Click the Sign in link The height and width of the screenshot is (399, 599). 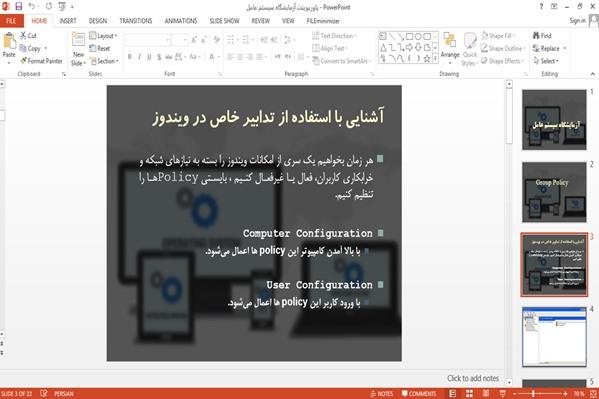click(x=577, y=21)
